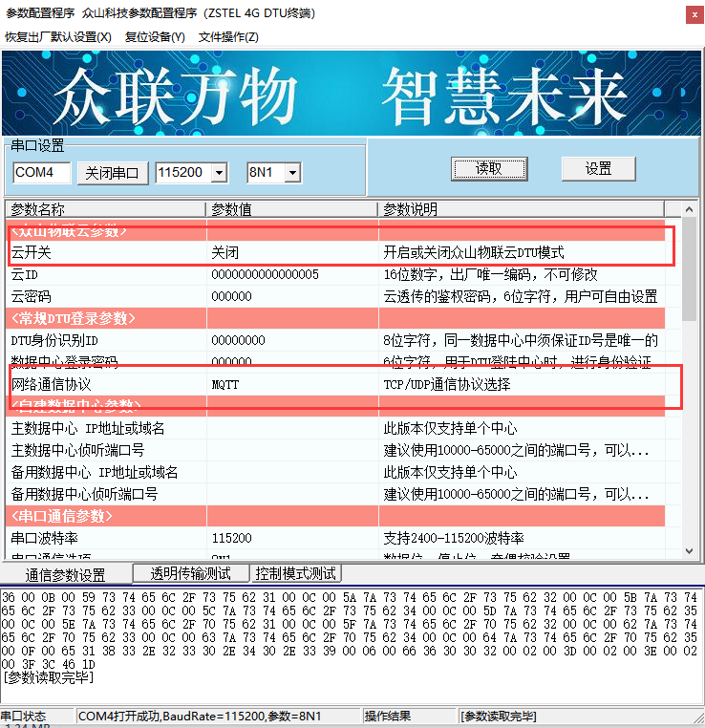This screenshot has height=728, width=705.
Task: Click the scrollbar down arrow of parameter list
Action: [x=689, y=551]
